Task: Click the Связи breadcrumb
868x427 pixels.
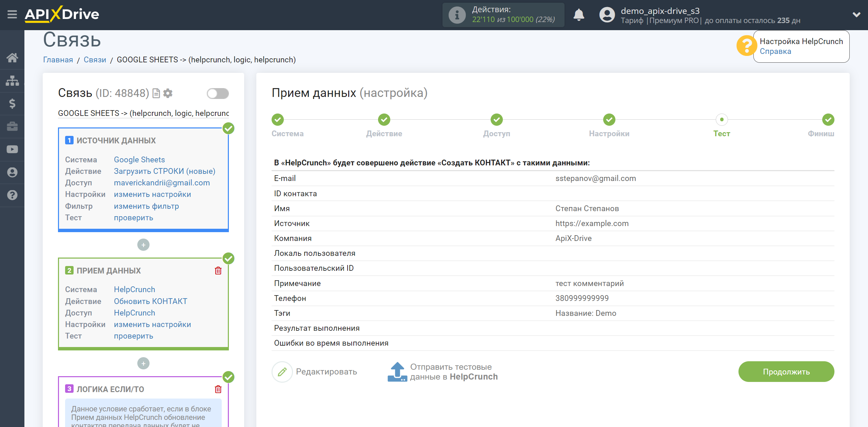Action: pyautogui.click(x=95, y=60)
